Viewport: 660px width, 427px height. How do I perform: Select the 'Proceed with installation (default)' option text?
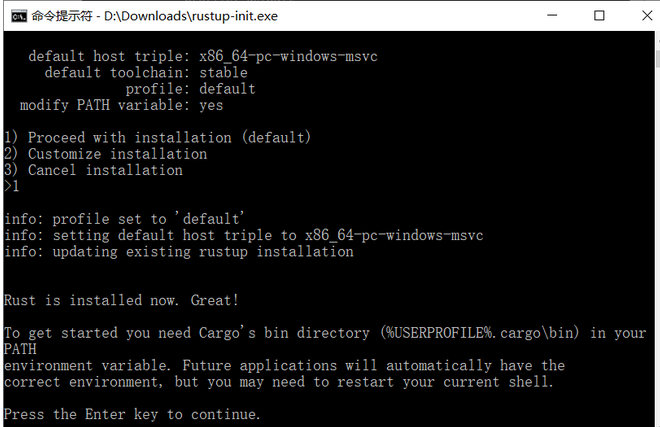(x=169, y=137)
